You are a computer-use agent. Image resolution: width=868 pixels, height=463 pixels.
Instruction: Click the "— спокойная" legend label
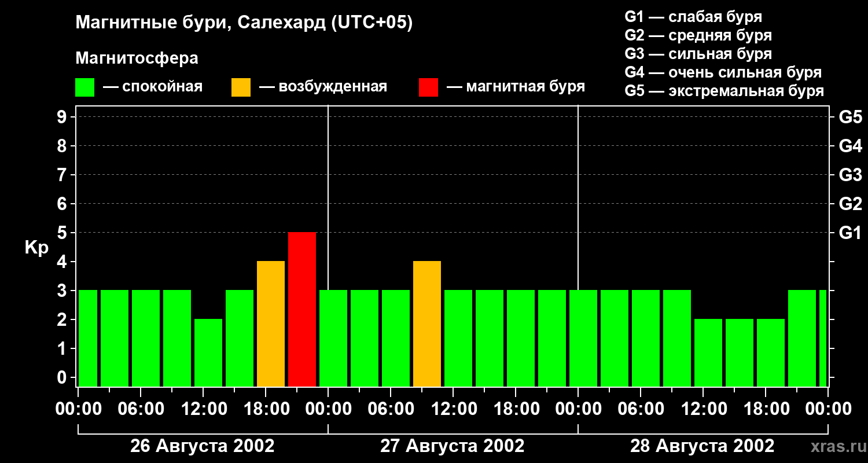coord(153,87)
